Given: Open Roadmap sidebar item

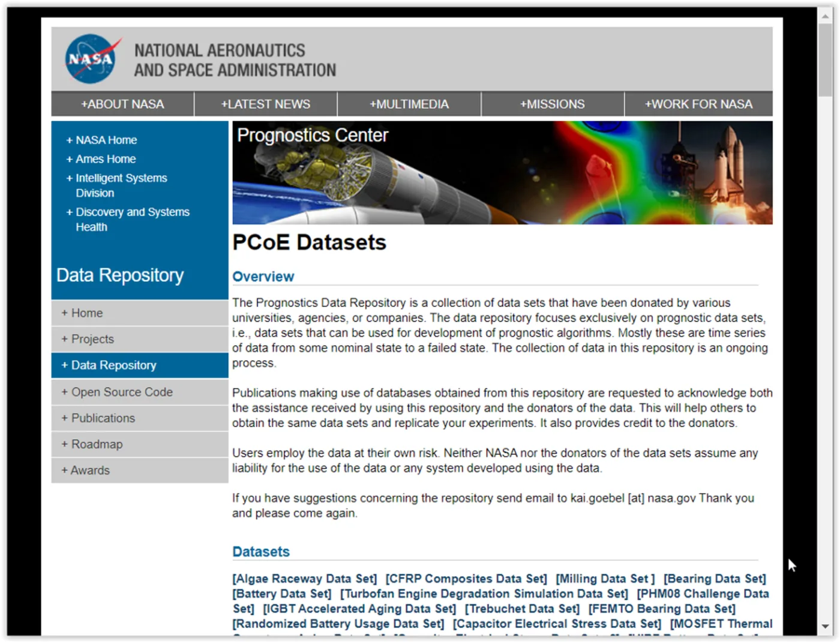Looking at the screenshot, I should pyautogui.click(x=140, y=444).
